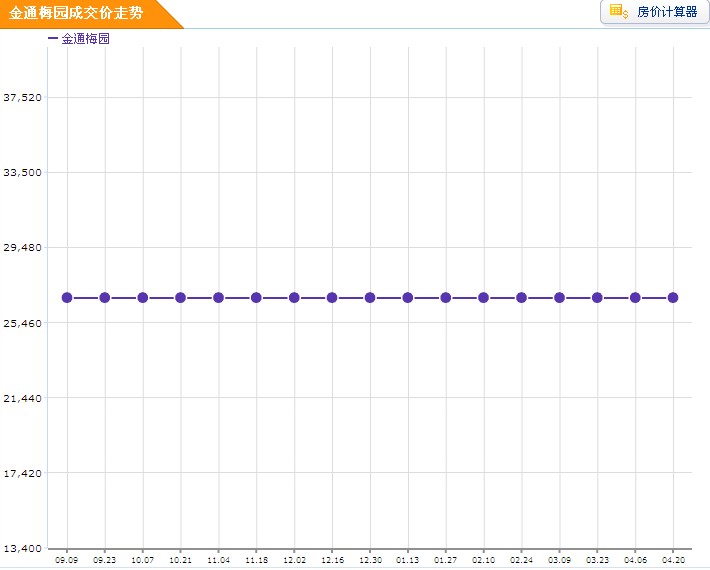This screenshot has height=570, width=710.
Task: Click the data point at 12.30
Action: pos(370,297)
